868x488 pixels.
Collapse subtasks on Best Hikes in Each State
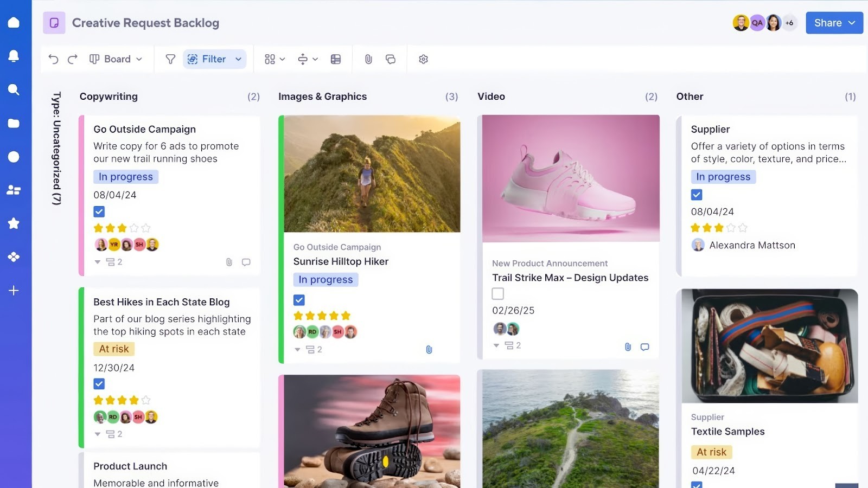pyautogui.click(x=98, y=434)
